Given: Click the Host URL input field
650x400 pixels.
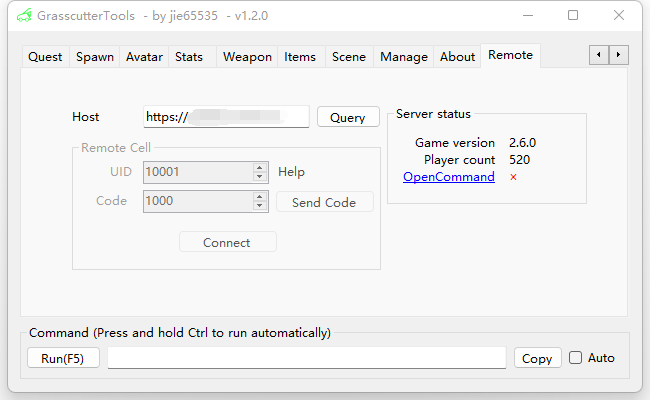Looking at the screenshot, I should 226,117.
